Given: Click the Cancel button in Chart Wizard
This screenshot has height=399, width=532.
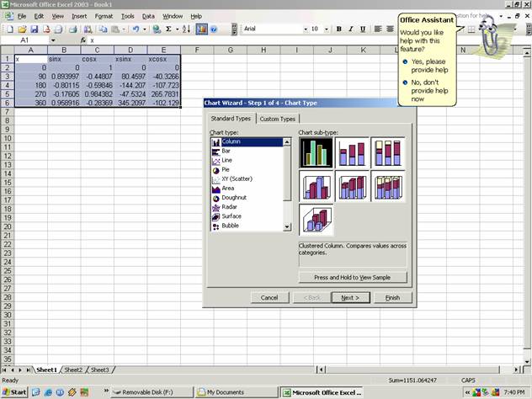Looking at the screenshot, I should 269,297.
